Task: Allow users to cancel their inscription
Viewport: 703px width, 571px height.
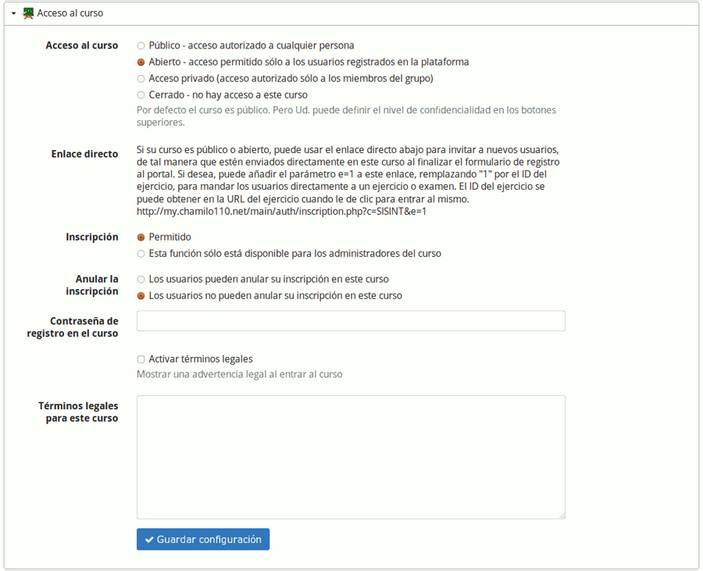Action: tap(141, 279)
